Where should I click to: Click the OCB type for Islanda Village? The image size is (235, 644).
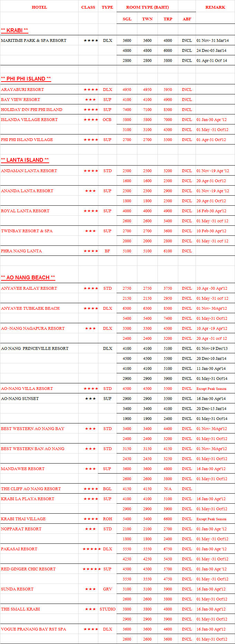107,120
